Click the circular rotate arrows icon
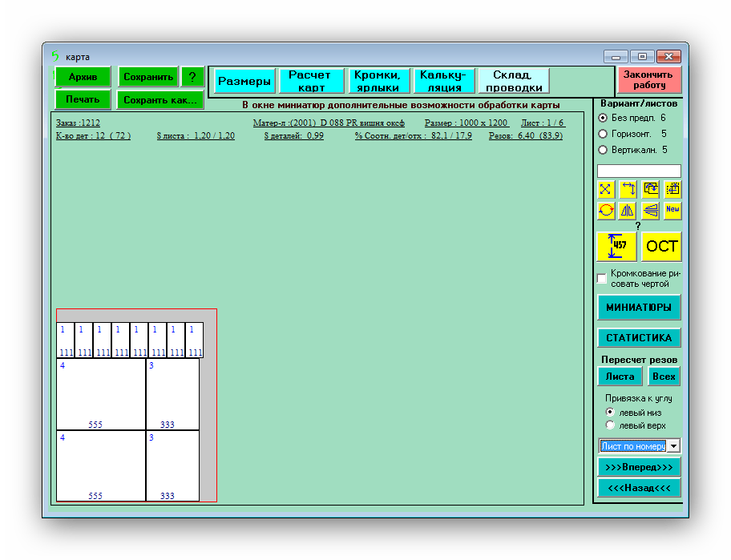Viewport: 731px width, 560px height. click(606, 211)
